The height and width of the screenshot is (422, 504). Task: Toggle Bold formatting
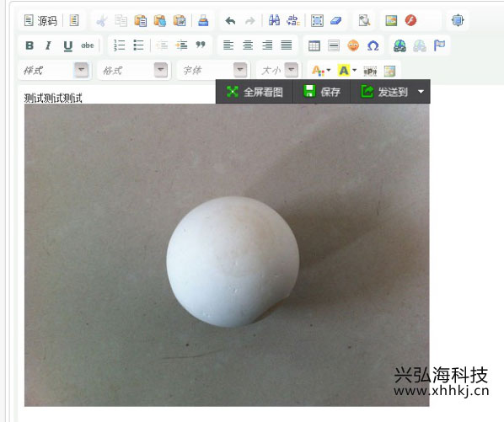29,45
